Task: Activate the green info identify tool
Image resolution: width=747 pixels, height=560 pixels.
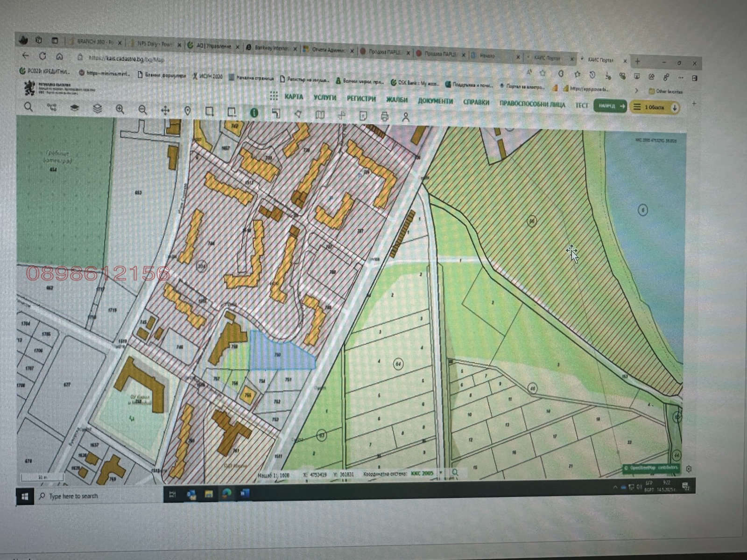Action: coord(254,113)
